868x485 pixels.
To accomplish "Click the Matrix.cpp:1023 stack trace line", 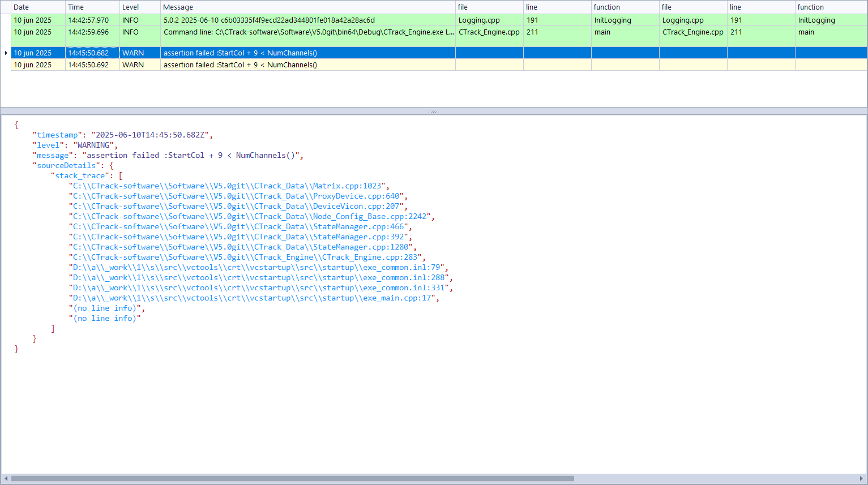I will point(227,186).
